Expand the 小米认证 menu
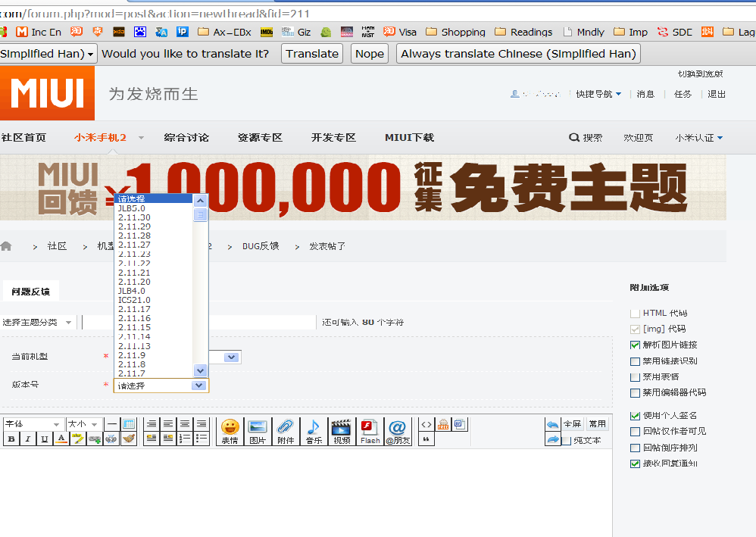Screen dimensions: 756x537 click(x=698, y=138)
